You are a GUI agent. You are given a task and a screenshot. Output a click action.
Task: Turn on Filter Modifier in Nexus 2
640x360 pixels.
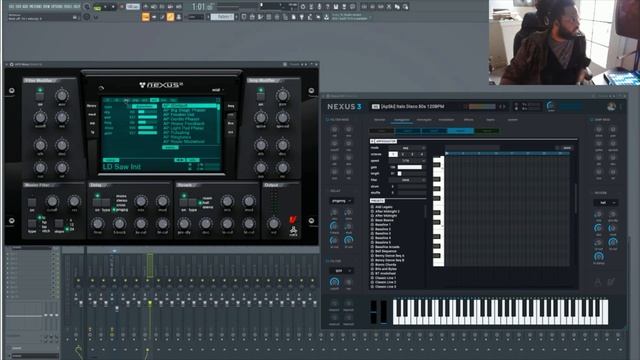coord(40,96)
